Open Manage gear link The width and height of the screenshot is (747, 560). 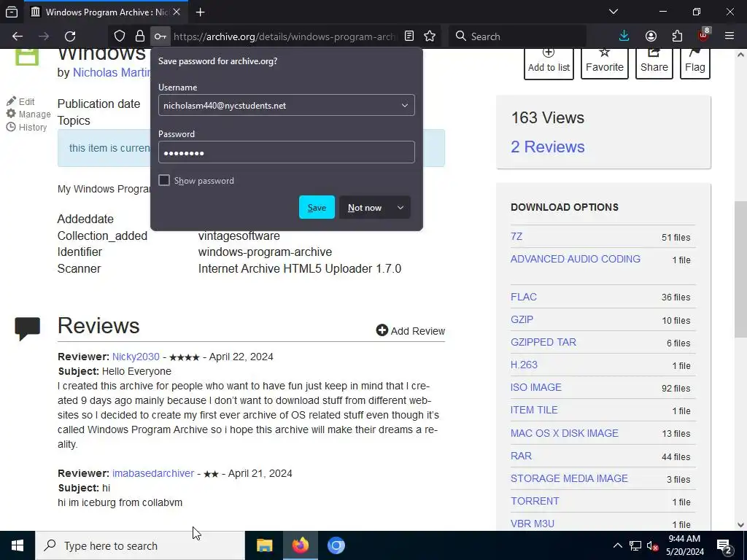(x=28, y=114)
